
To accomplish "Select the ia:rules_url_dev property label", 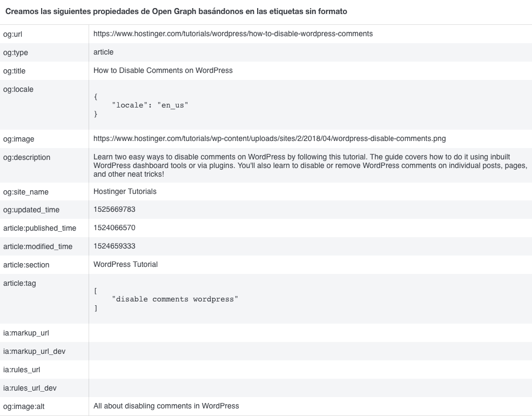I will coord(30,388).
